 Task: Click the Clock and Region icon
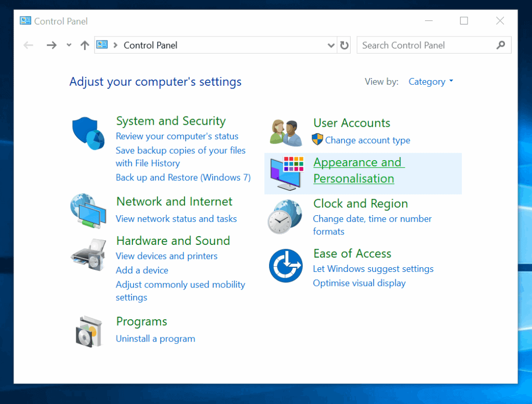click(285, 216)
